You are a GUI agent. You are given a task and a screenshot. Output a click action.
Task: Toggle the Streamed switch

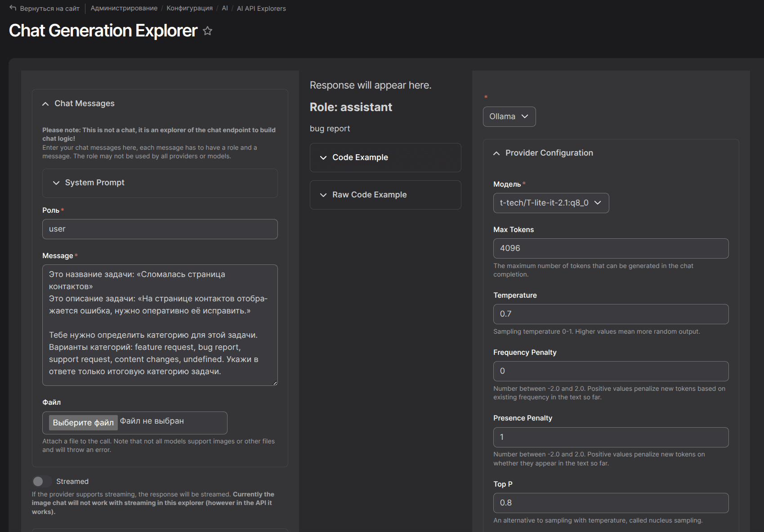[42, 482]
